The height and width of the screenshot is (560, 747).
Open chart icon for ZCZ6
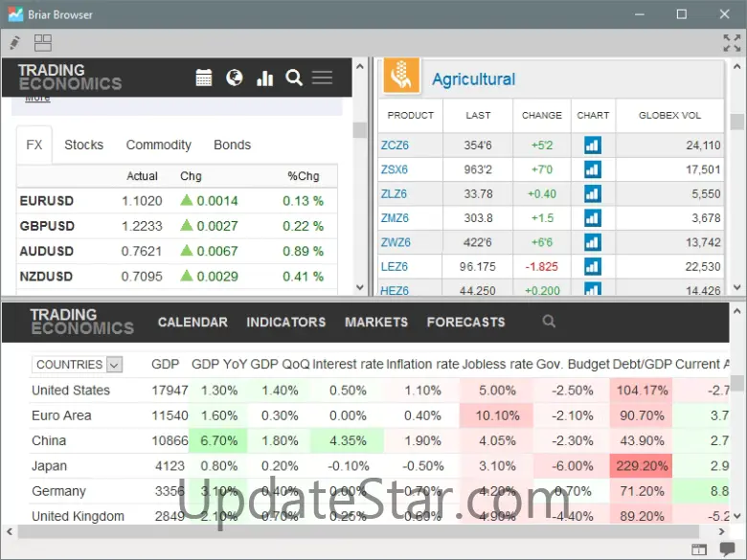click(x=593, y=146)
